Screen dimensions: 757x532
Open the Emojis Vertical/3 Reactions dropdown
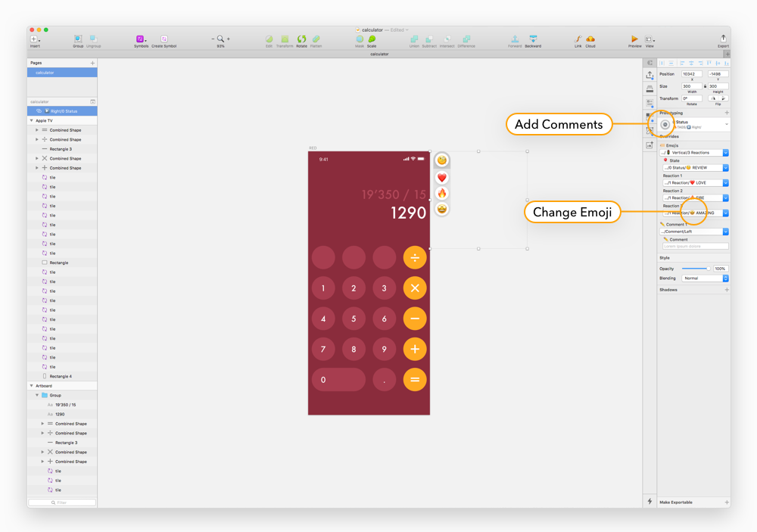pos(694,153)
